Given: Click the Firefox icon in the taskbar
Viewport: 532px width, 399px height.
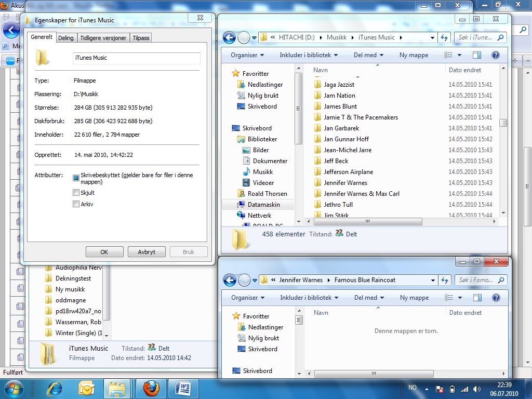Looking at the screenshot, I should click(x=151, y=388).
